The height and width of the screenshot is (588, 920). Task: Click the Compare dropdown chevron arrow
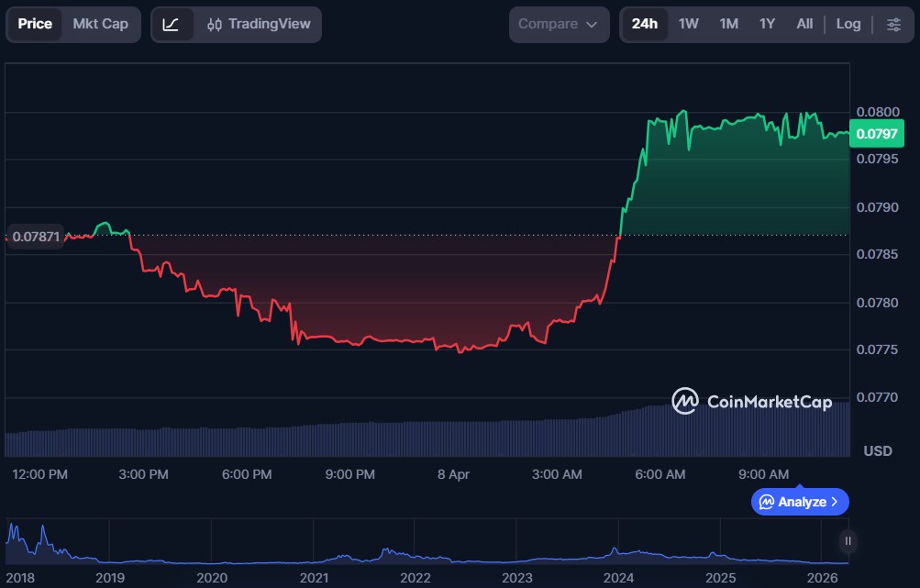click(x=592, y=25)
